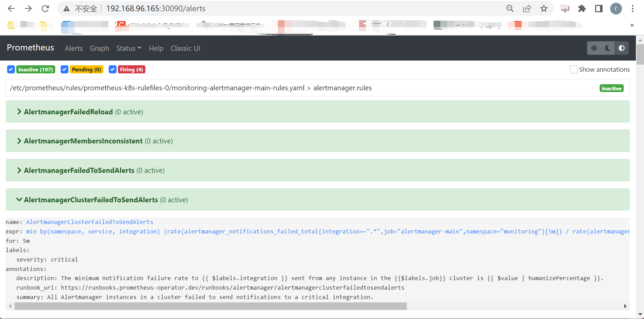Viewport: 644px width, 319px height.
Task: Open the Graph nav item
Action: (x=99, y=48)
